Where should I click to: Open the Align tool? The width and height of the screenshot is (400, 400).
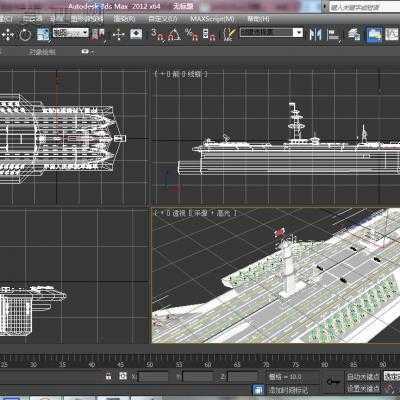click(333, 34)
